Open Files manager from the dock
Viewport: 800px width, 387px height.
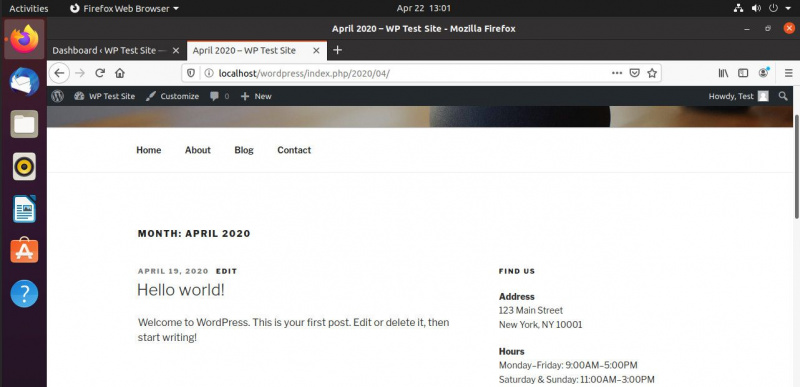click(x=24, y=124)
